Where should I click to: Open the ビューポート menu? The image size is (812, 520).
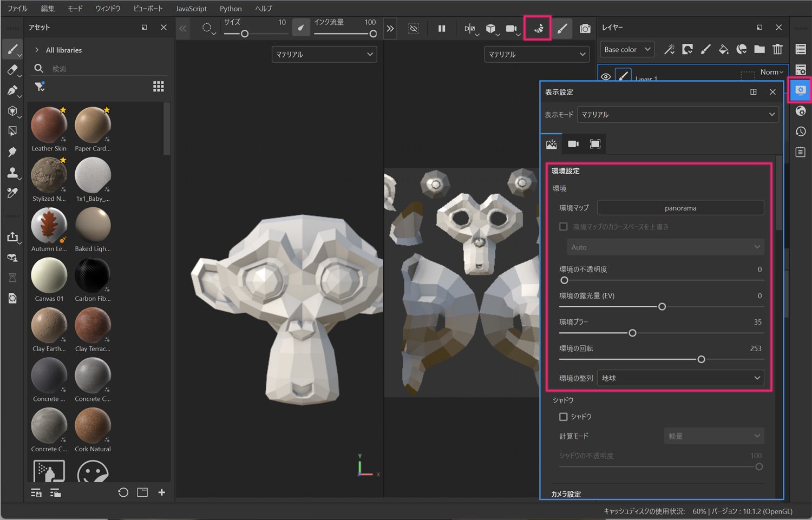pos(148,9)
